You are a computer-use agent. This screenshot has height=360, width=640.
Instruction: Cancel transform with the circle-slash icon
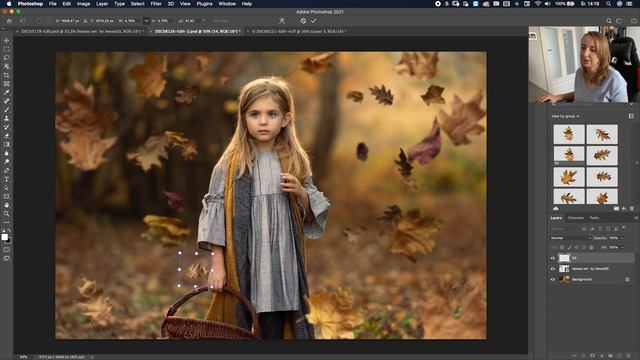click(x=303, y=21)
